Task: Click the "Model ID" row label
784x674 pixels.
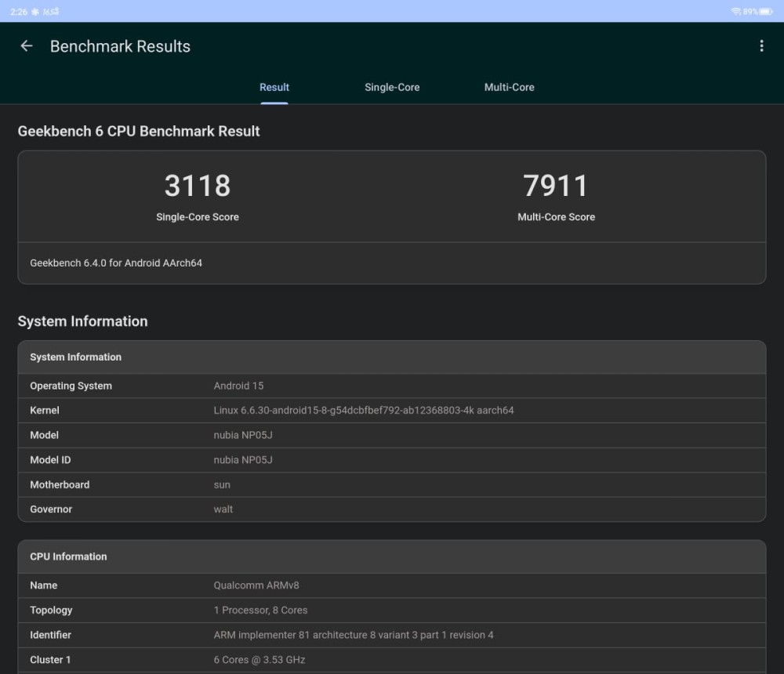Action: point(50,460)
